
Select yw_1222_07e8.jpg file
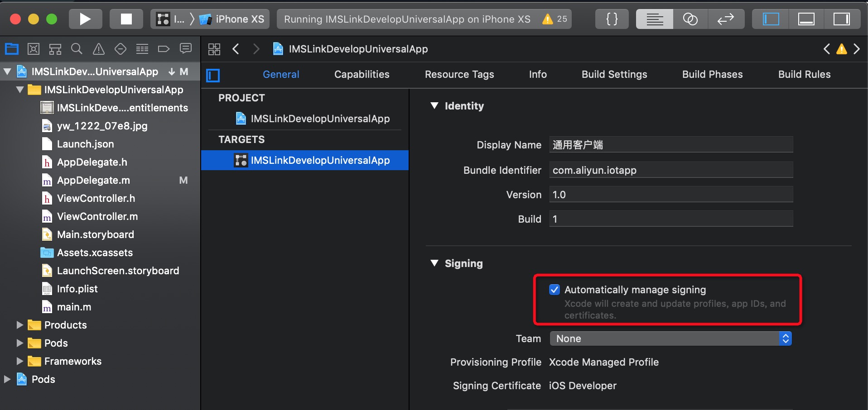pyautogui.click(x=94, y=126)
